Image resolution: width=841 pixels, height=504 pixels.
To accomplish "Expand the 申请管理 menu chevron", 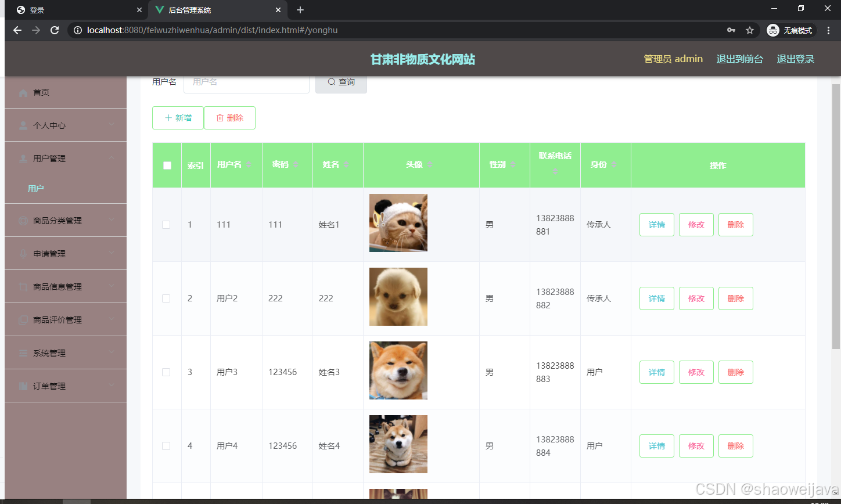I will click(112, 253).
